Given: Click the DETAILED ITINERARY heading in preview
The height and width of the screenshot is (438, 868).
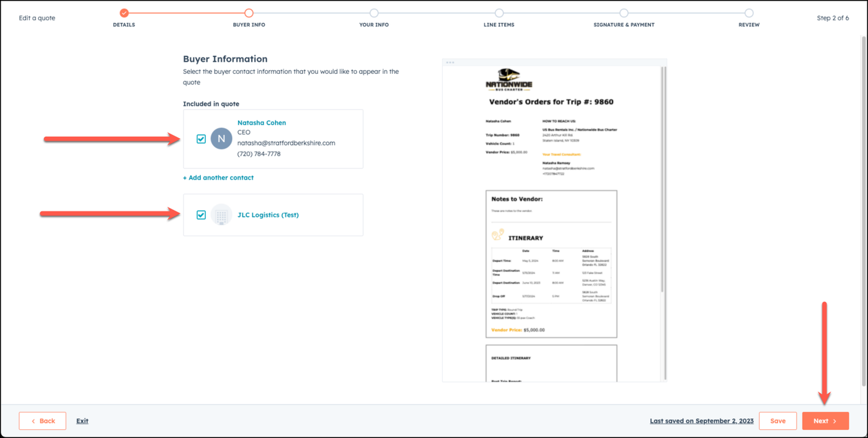Looking at the screenshot, I should (x=511, y=358).
